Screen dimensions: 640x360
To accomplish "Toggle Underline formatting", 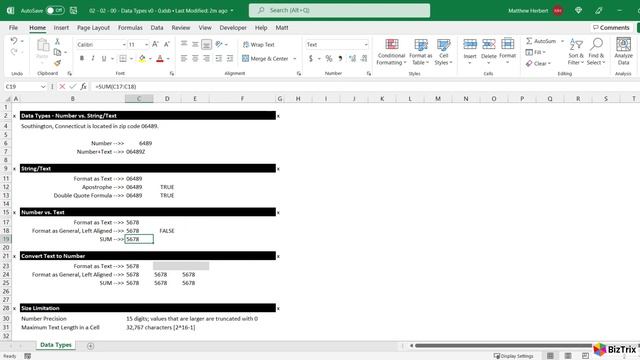I will [x=104, y=59].
